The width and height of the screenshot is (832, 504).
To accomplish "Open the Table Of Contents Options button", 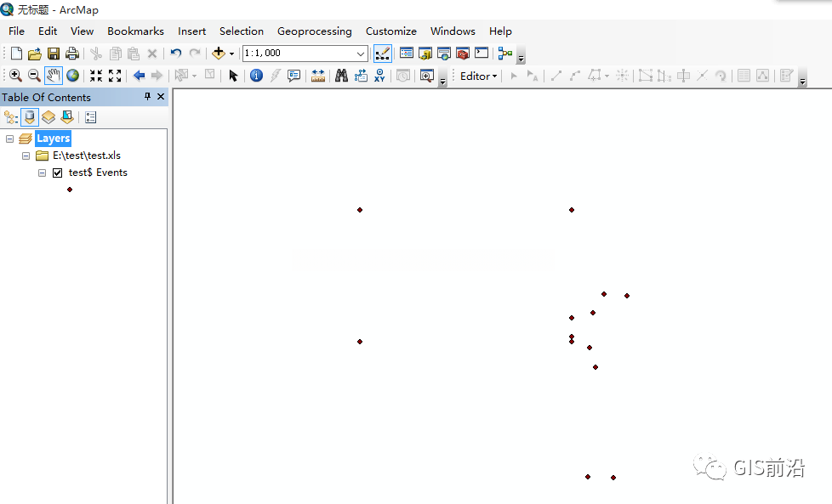I will tap(91, 117).
